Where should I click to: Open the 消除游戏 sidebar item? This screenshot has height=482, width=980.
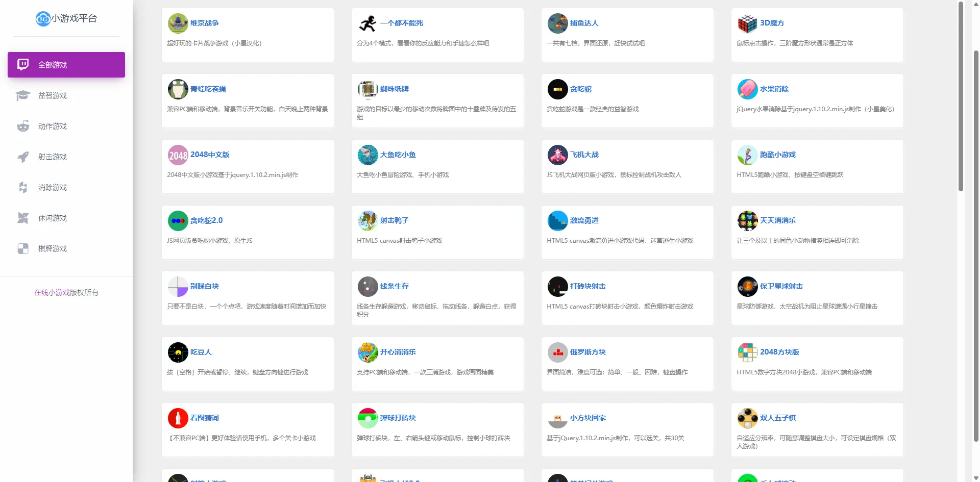[x=53, y=188]
